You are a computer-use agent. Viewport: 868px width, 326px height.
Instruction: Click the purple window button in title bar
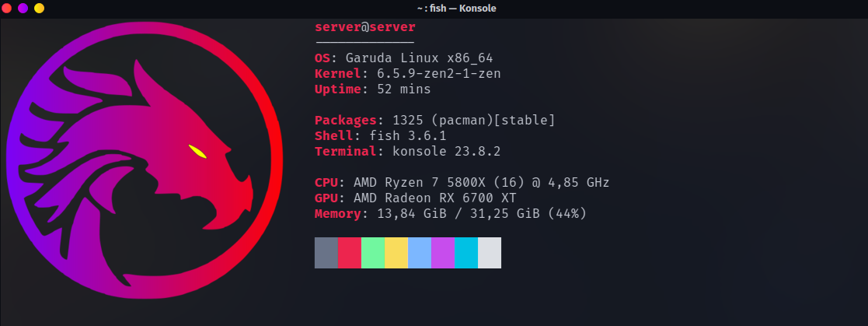click(23, 9)
